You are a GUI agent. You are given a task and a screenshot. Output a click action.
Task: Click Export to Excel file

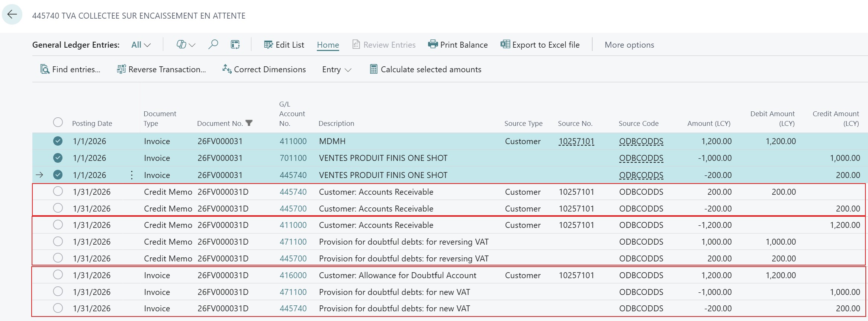(540, 45)
